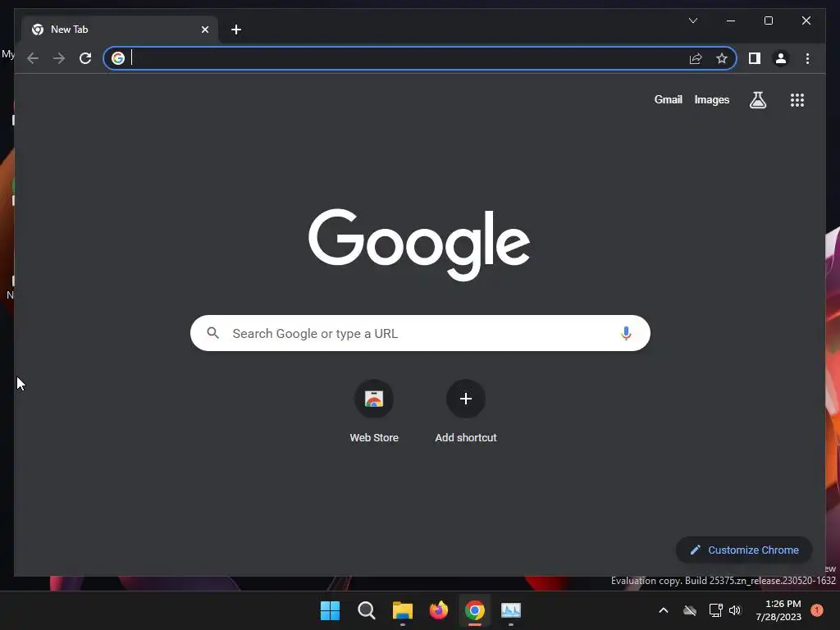Open network status tray icon
The image size is (840, 630).
[715, 610]
